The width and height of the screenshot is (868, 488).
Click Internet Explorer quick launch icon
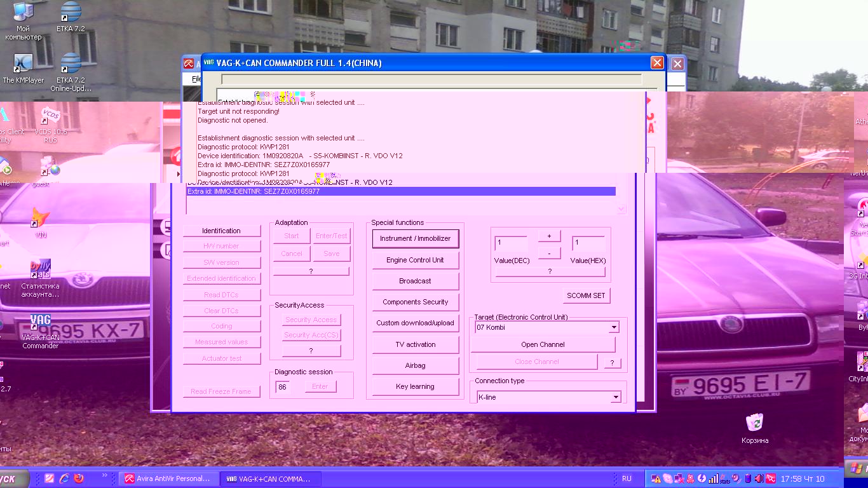pos(64,478)
